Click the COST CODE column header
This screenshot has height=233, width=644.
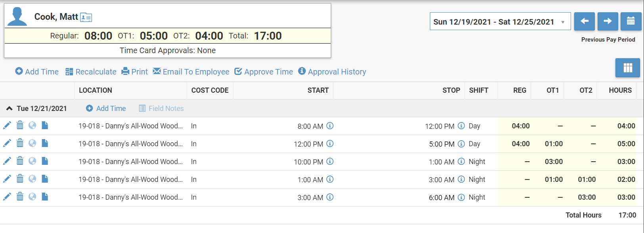tap(210, 90)
